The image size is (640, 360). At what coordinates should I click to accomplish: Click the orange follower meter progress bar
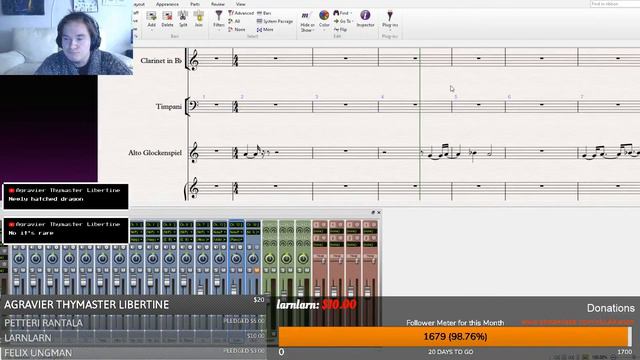click(x=455, y=337)
